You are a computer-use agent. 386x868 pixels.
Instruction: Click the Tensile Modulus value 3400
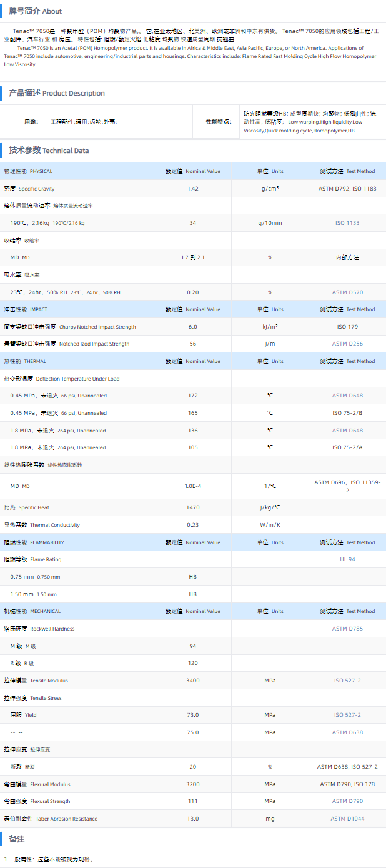pyautogui.click(x=193, y=681)
